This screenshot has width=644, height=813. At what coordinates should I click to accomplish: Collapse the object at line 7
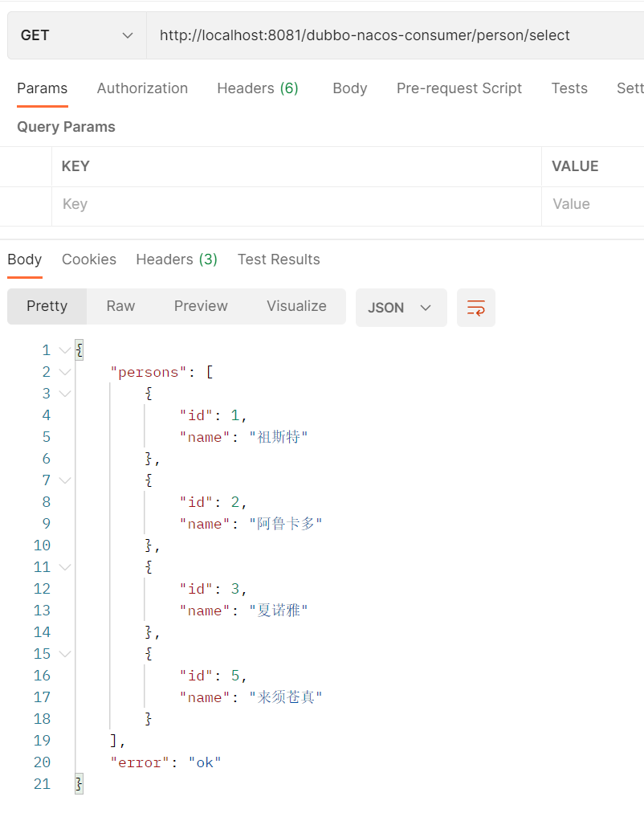click(x=65, y=480)
